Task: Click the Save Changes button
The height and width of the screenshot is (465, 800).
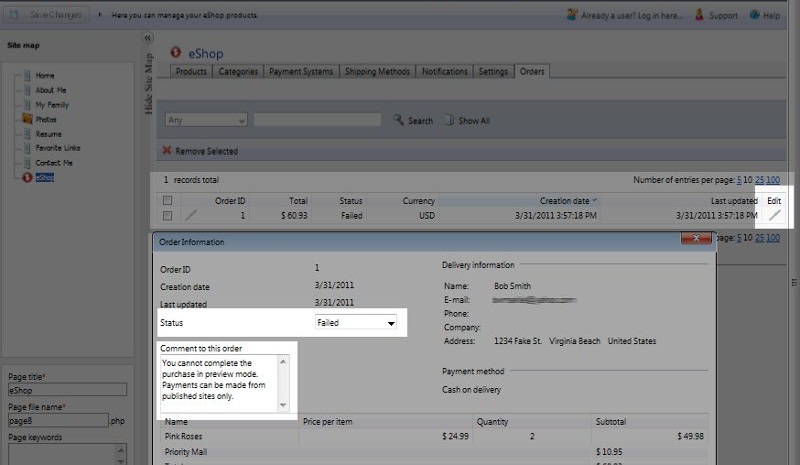Action: tap(47, 15)
